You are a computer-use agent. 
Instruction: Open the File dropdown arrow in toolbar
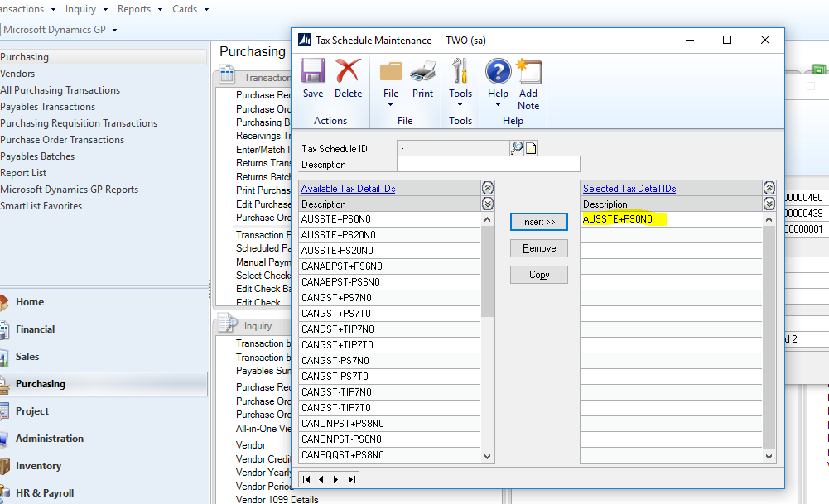tap(391, 104)
